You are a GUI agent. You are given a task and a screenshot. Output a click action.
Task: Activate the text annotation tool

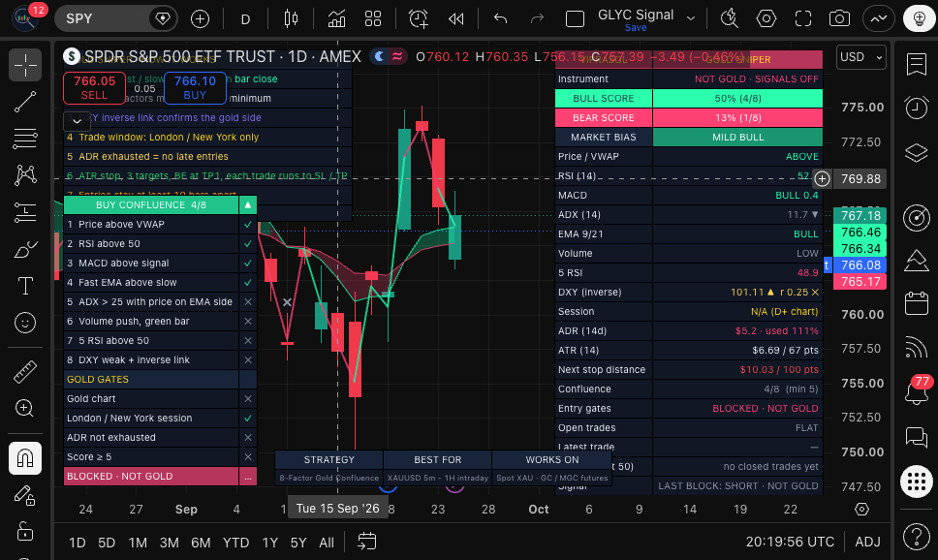click(x=25, y=286)
